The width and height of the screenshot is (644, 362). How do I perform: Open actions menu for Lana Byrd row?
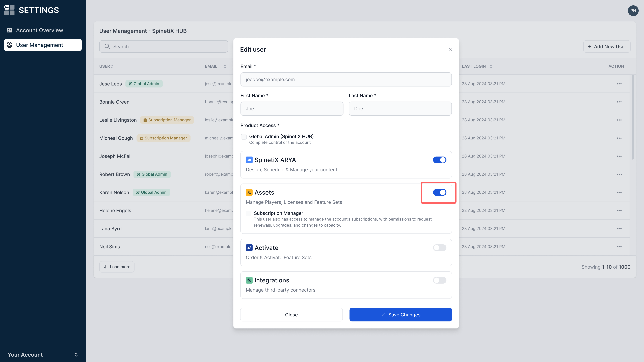tap(619, 229)
